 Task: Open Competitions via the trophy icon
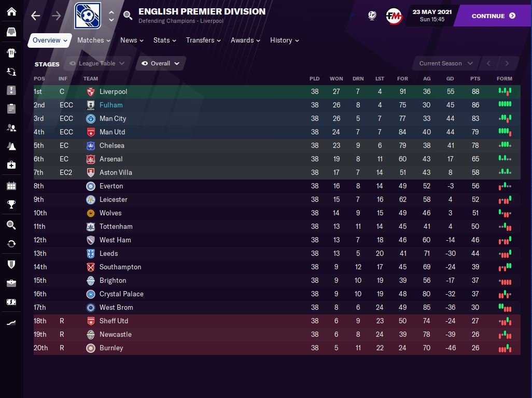[x=11, y=204]
